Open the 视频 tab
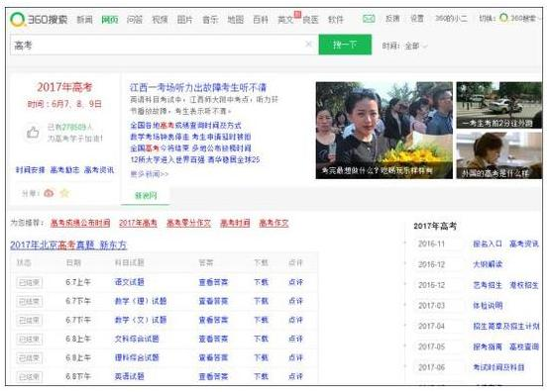Viewport: 549px width, 392px height. (x=160, y=20)
